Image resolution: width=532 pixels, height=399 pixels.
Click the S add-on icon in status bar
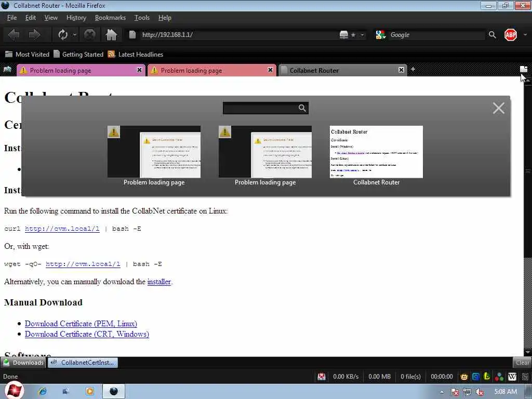[526, 377]
